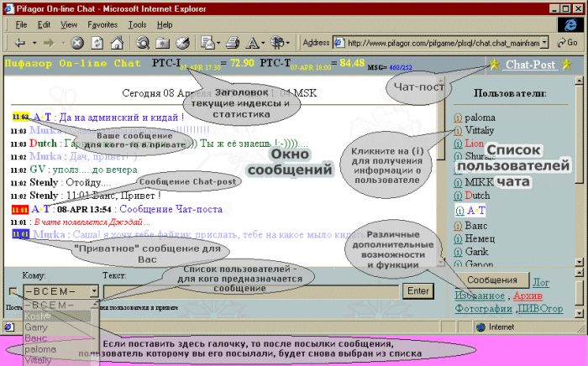Open the View menu
588x366 pixels.
(69, 25)
